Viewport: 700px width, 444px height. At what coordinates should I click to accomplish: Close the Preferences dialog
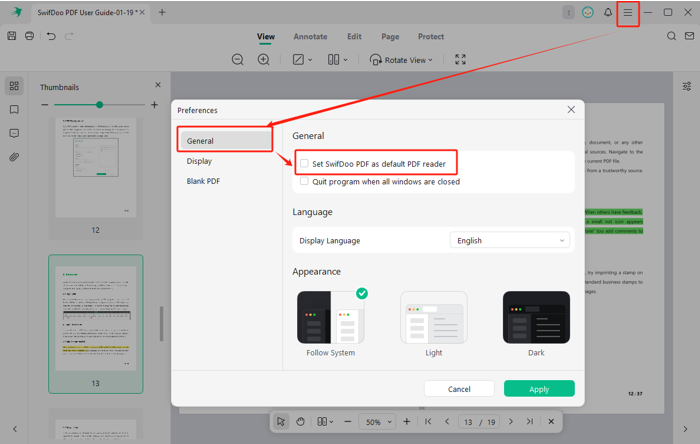point(571,110)
